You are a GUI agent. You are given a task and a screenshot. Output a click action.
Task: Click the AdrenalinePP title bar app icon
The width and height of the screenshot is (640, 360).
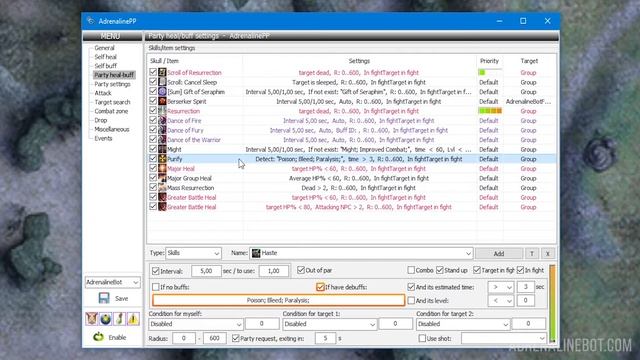[91, 21]
